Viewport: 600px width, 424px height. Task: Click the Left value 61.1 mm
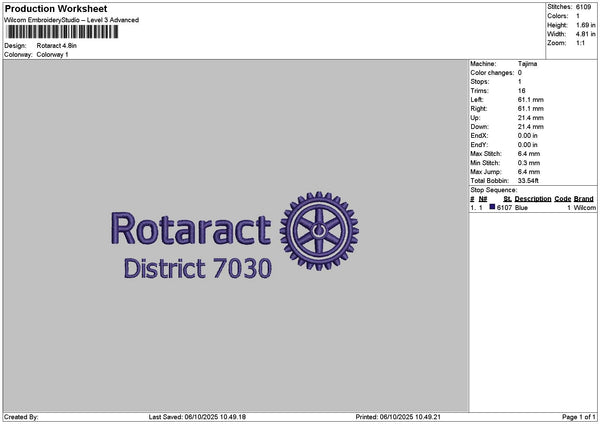(x=530, y=100)
